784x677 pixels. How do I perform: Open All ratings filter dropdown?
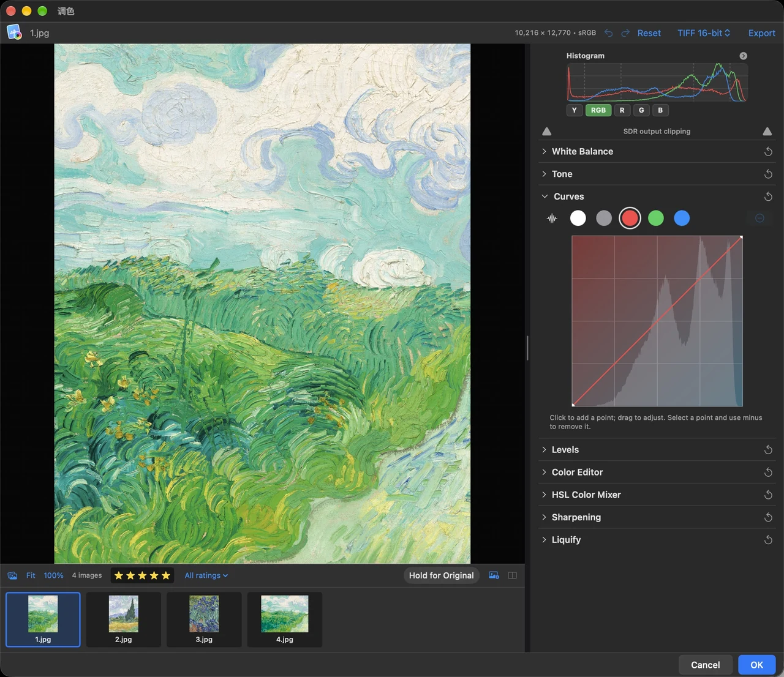206,575
